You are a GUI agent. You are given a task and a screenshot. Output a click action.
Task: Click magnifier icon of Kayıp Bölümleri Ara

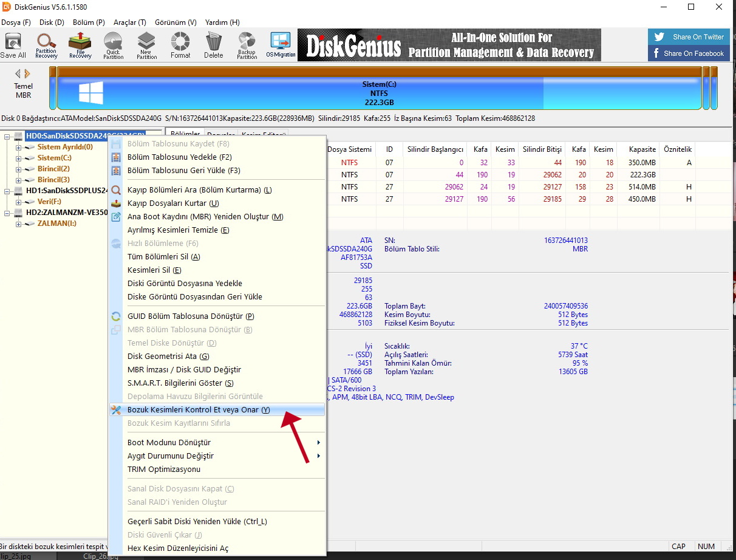116,190
